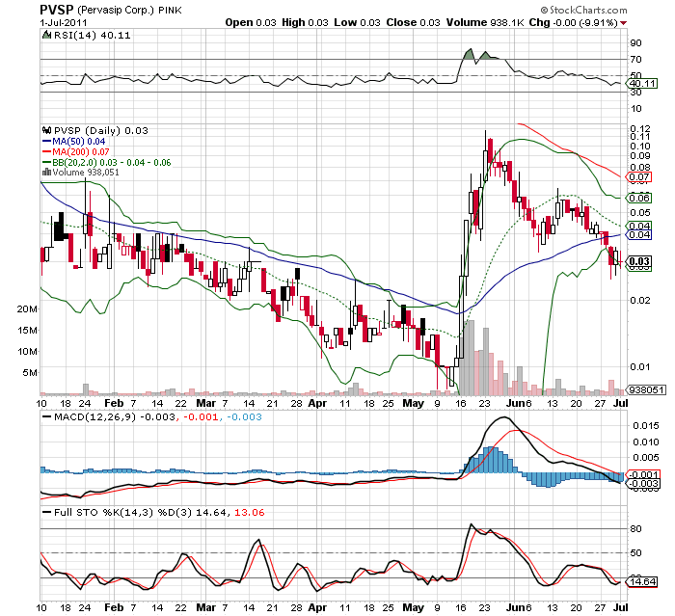
Task: Click the 'MA(50) 0.04' legend text
Action: [x=79, y=141]
